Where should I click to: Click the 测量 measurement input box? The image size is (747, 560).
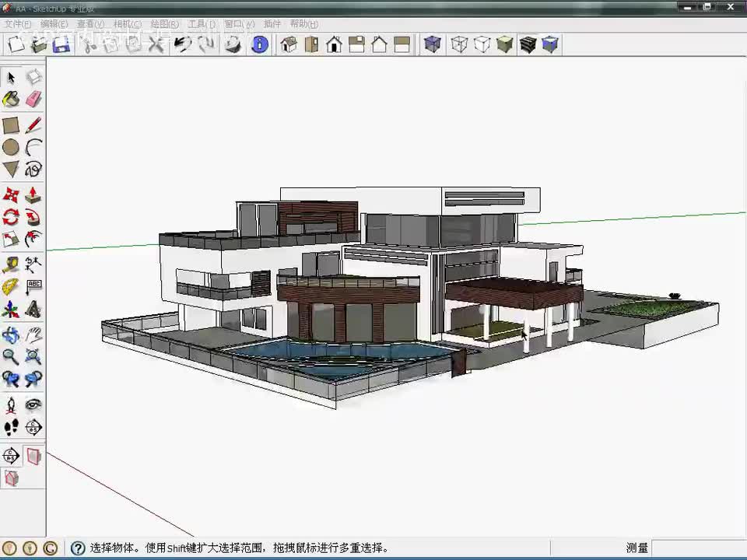(699, 548)
